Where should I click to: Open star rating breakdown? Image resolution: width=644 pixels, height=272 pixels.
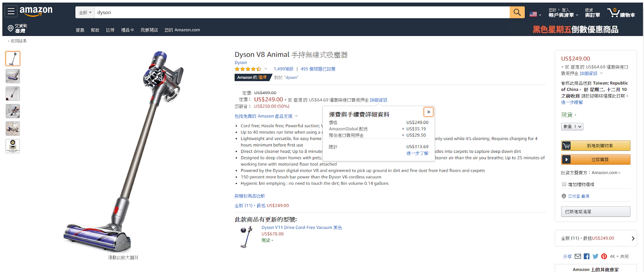pyautogui.click(x=248, y=69)
